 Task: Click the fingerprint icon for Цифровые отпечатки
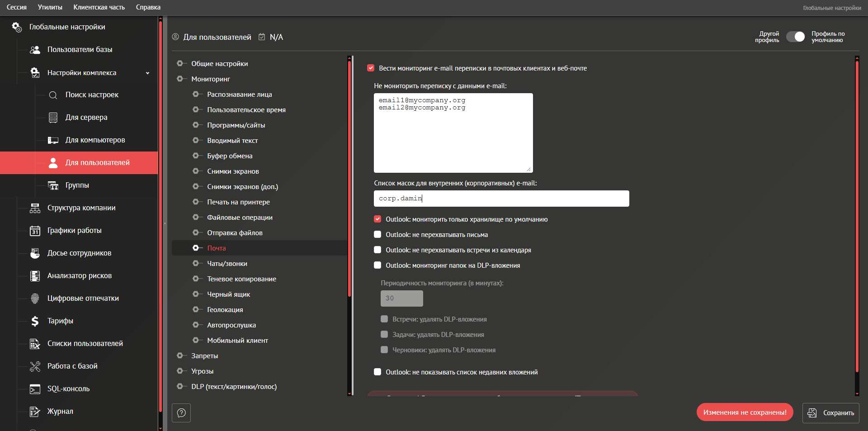pos(35,298)
